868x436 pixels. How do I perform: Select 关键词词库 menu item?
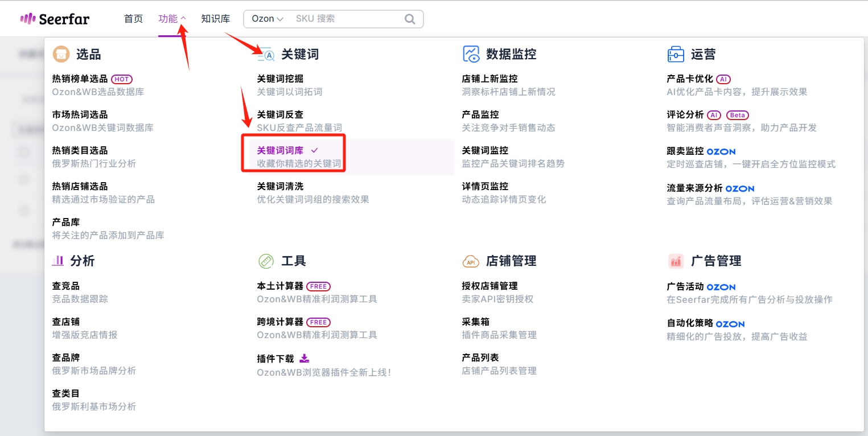pos(280,150)
